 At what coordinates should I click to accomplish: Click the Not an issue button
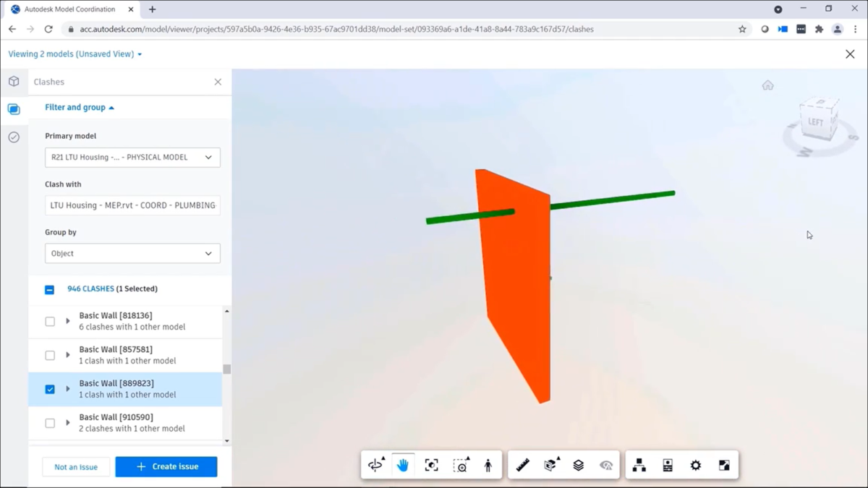[76, 467]
